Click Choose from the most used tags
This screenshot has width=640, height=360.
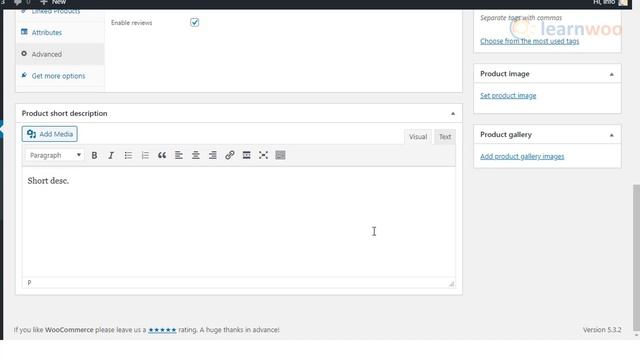point(529,41)
